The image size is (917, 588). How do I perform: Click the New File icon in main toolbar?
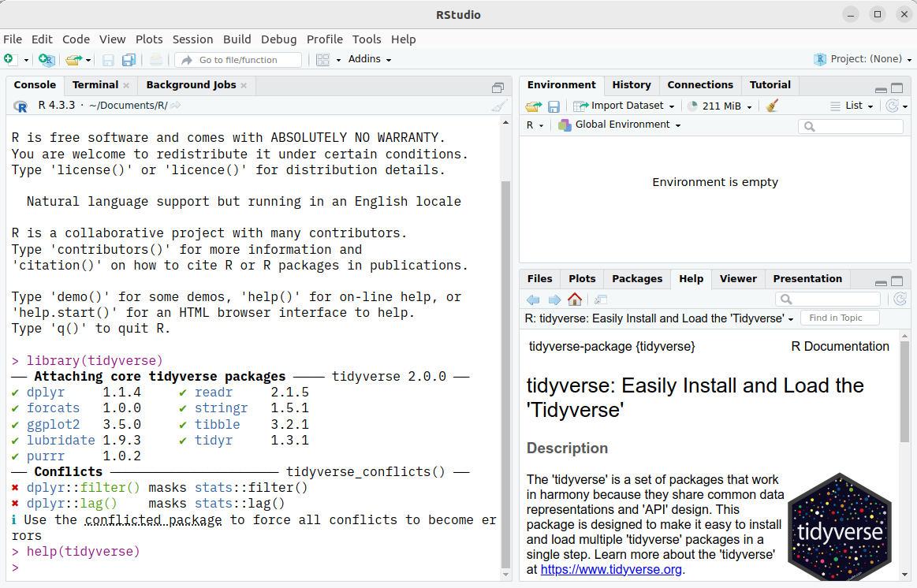tap(9, 59)
